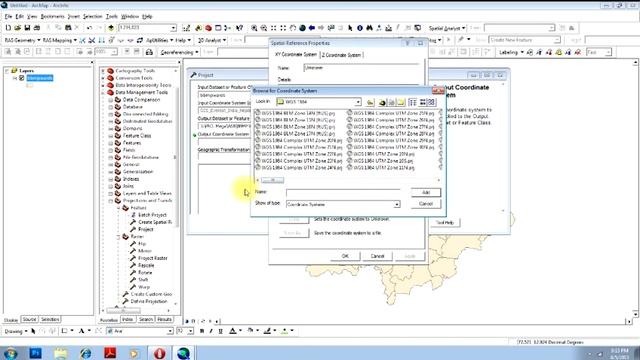Click the Zoom Out magnifier tool
Screen dimensions: 640x360
[264, 28]
